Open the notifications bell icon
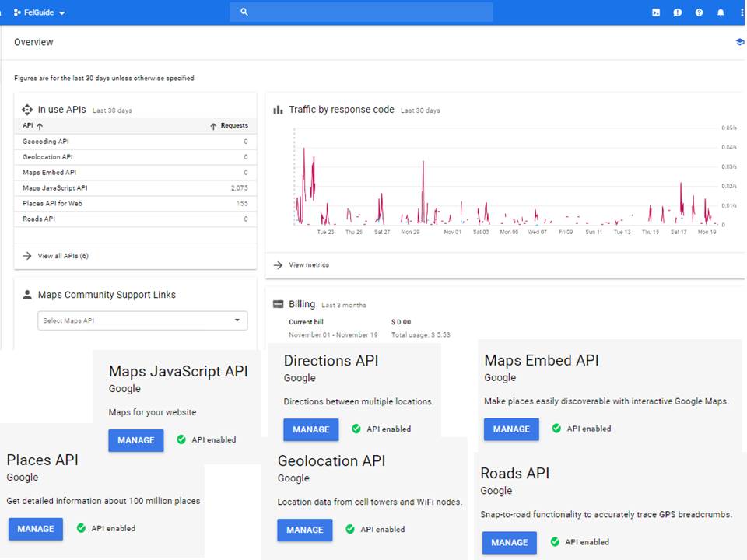Screen dimensions: 747x560 click(x=721, y=12)
